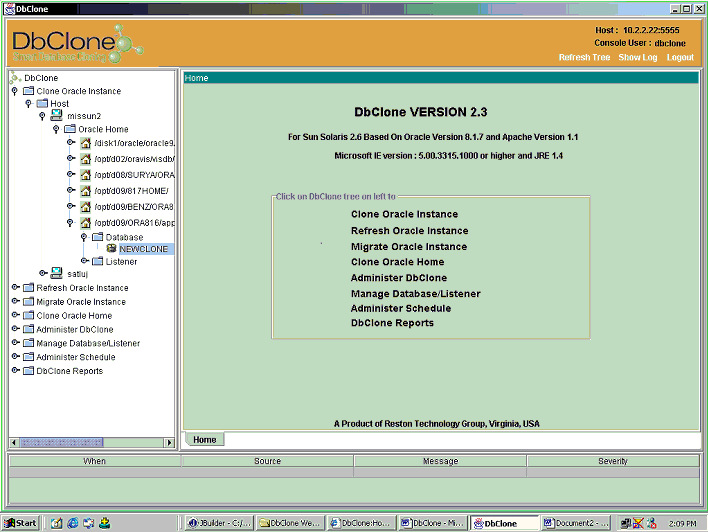Switch to DbClone:Ho... browser taskbar window

click(x=361, y=523)
